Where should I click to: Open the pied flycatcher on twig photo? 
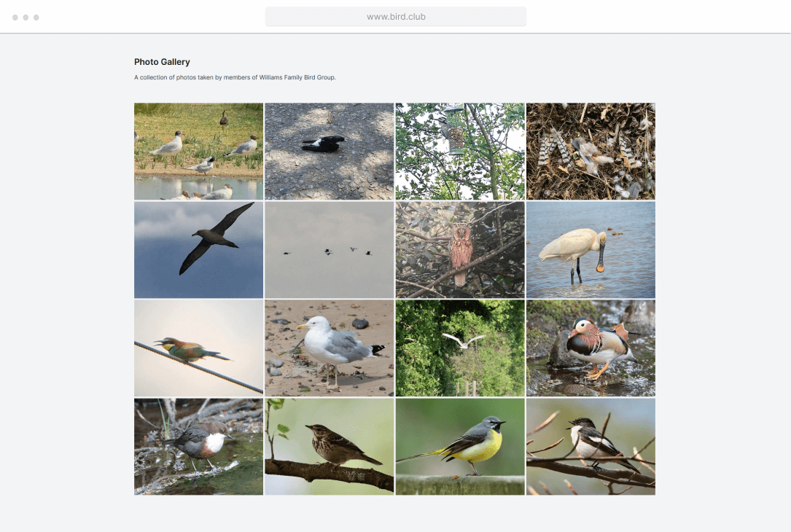click(591, 446)
